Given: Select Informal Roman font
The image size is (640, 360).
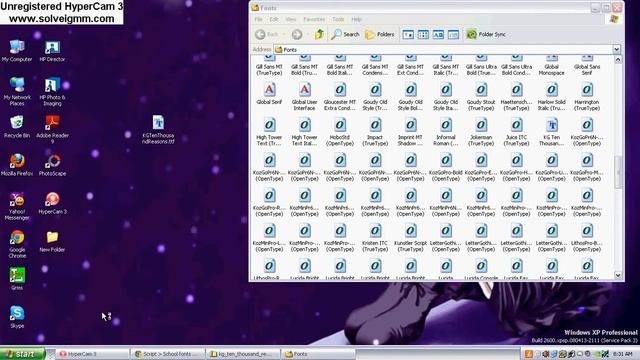Looking at the screenshot, I should (x=446, y=132).
